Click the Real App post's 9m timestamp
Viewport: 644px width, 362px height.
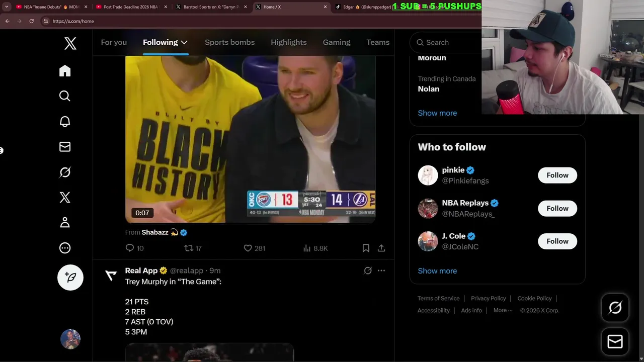pos(215,270)
